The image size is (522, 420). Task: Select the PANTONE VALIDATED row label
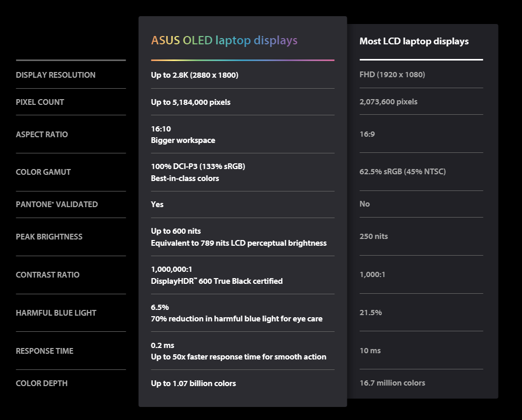(56, 205)
